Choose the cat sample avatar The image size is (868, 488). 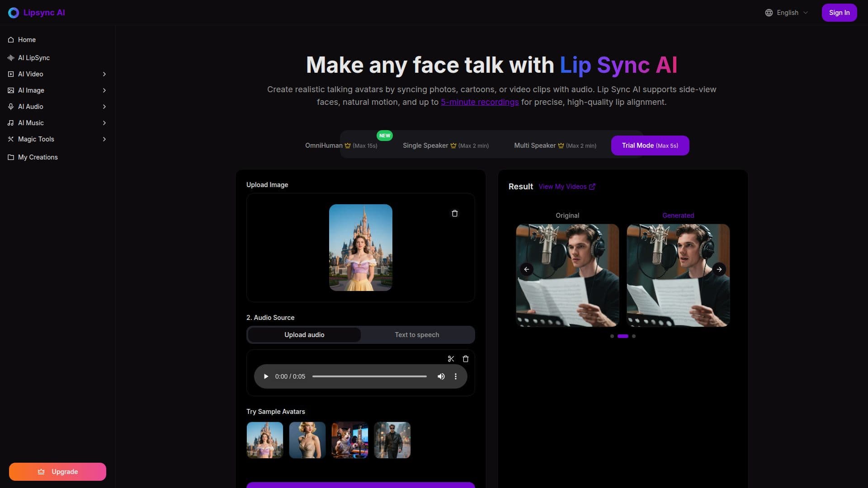pos(350,440)
